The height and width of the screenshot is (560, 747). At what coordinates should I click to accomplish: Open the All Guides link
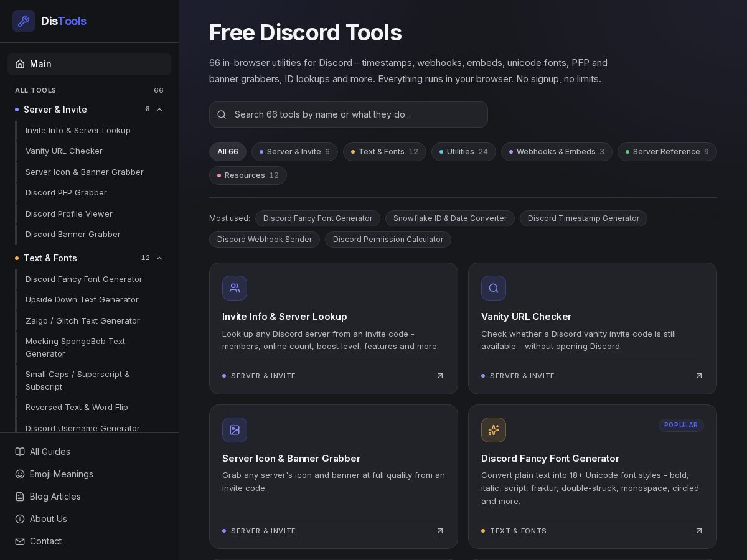pos(89,452)
